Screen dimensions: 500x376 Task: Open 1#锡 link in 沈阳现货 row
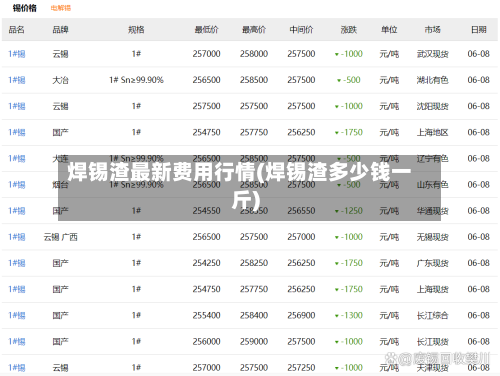click(17, 106)
